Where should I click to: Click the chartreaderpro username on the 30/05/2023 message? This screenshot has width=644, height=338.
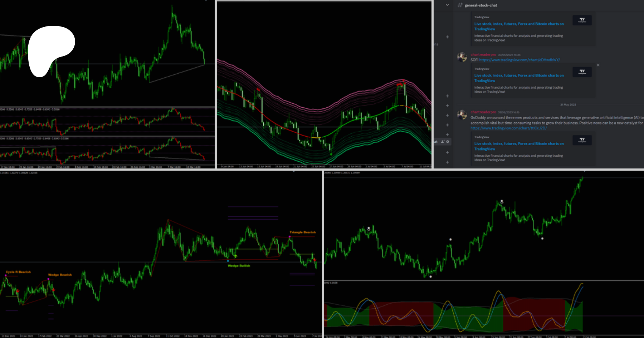pos(483,55)
